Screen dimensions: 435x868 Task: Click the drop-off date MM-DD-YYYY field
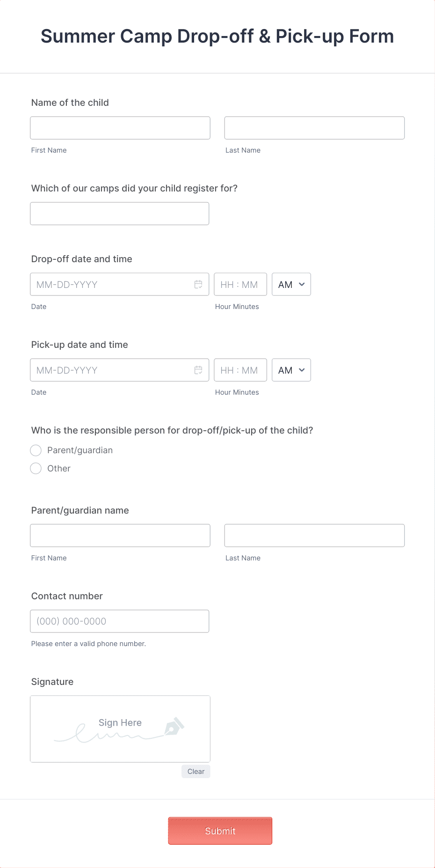120,284
